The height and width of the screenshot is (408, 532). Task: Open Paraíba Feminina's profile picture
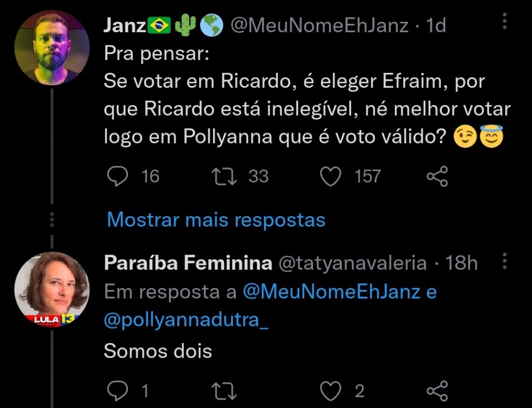coord(52,289)
